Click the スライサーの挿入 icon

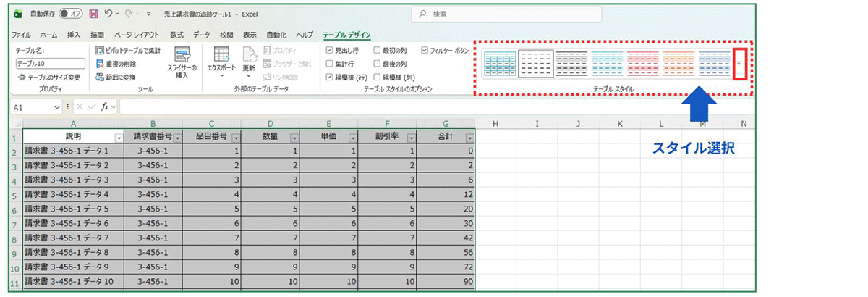click(x=182, y=55)
